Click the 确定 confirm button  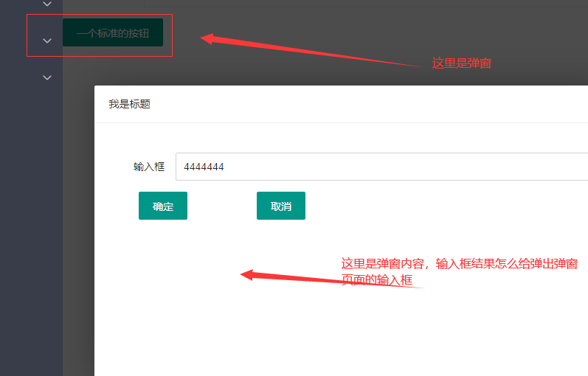pos(163,206)
